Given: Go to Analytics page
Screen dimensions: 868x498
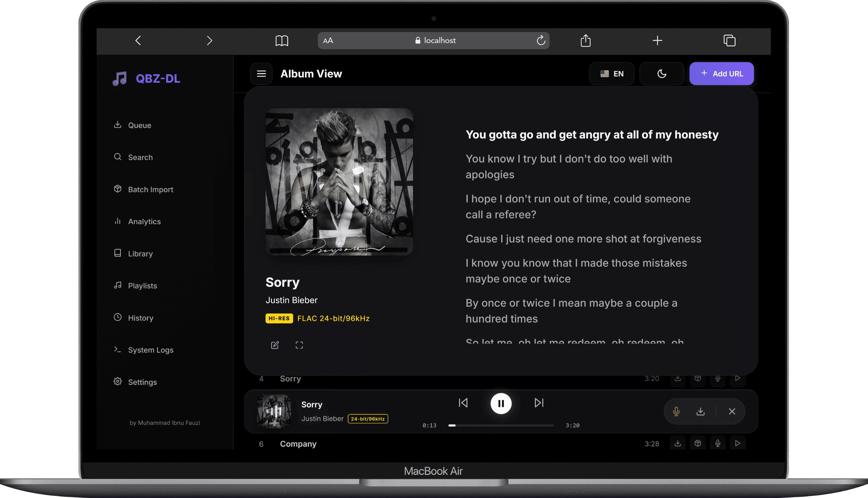Looking at the screenshot, I should click(144, 222).
